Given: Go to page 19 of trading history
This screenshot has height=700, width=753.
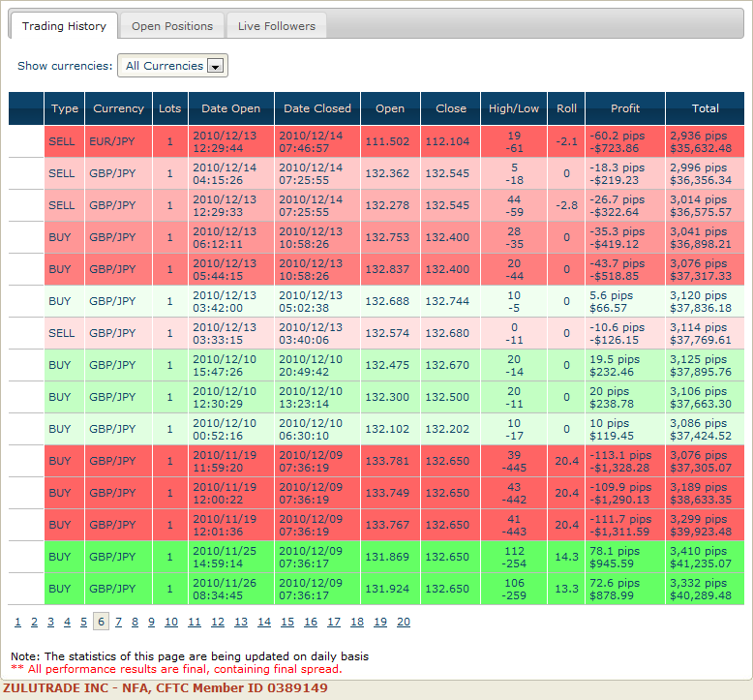Looking at the screenshot, I should tap(380, 622).
